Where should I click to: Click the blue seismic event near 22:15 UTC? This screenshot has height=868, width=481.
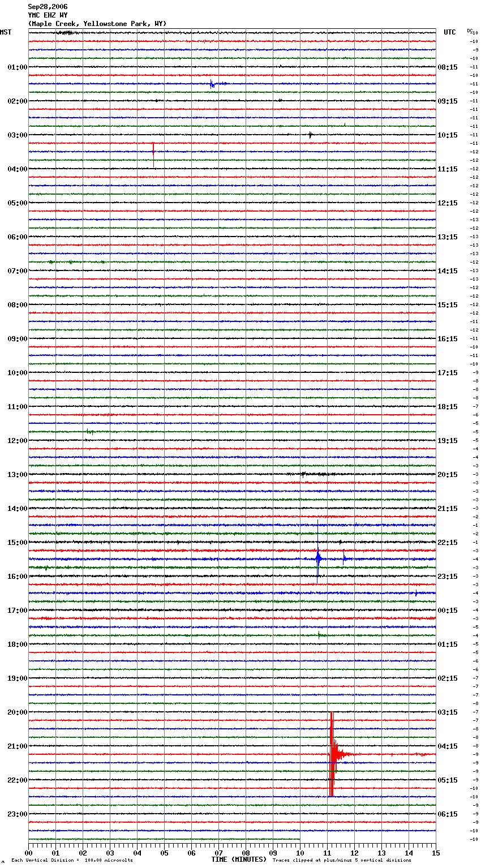tap(318, 559)
